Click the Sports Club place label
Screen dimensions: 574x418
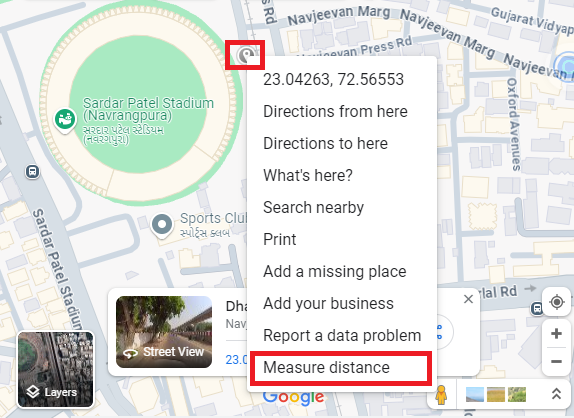213,218
